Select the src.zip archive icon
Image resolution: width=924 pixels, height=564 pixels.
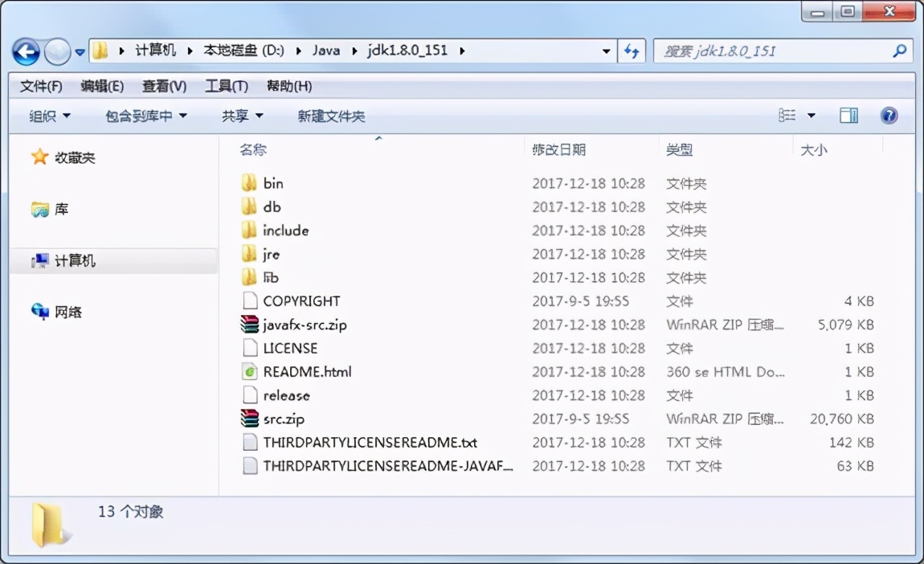pyautogui.click(x=249, y=419)
